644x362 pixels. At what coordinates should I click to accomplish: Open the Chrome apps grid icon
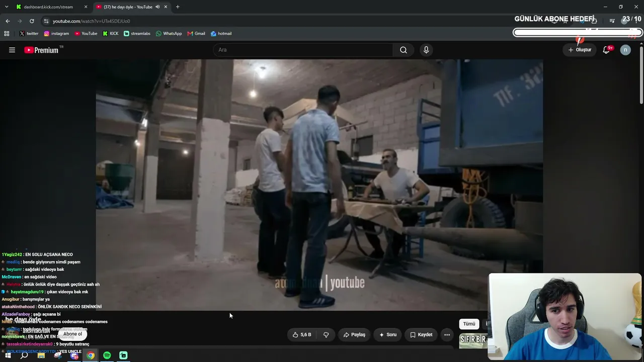(7, 34)
